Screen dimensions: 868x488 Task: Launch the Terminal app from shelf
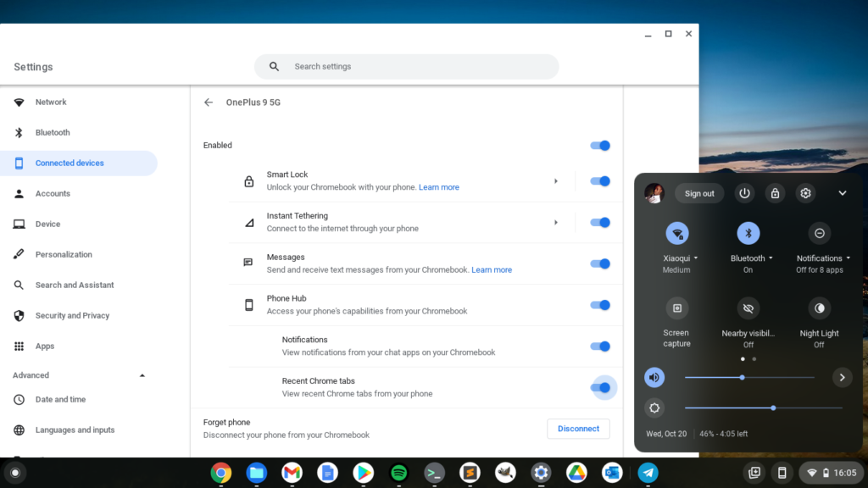(435, 473)
